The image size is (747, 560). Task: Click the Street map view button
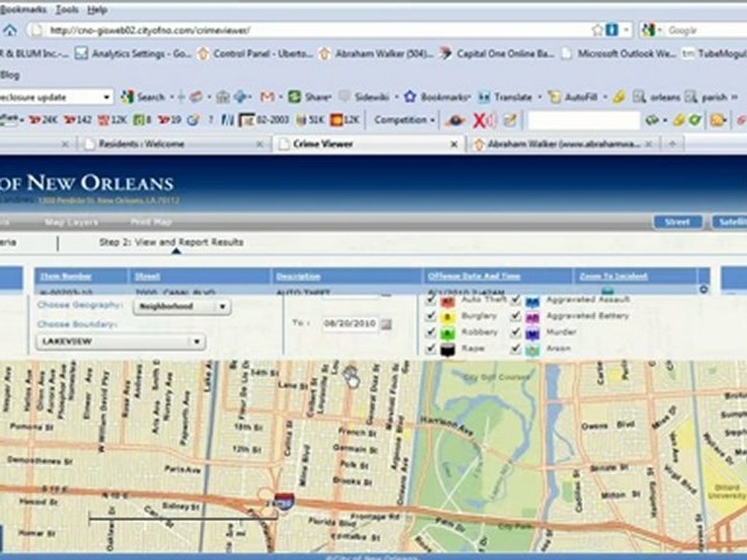point(678,222)
